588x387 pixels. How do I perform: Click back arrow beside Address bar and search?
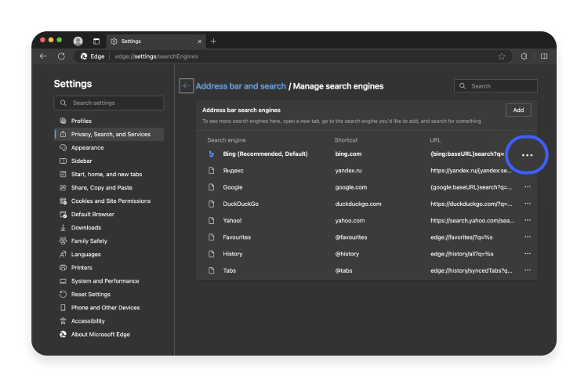click(187, 86)
